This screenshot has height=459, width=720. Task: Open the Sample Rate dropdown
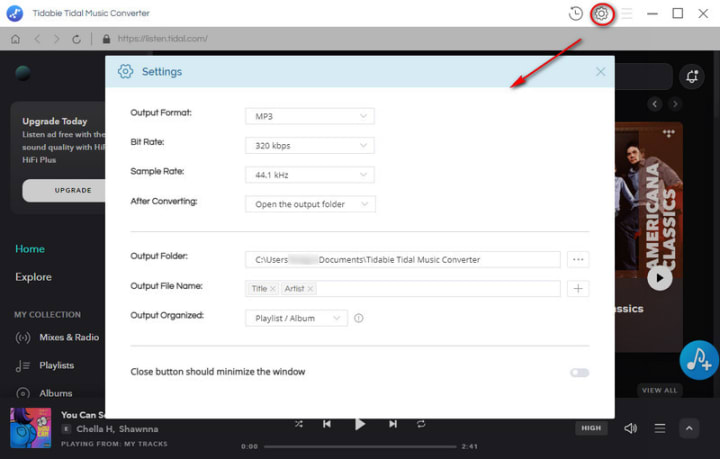click(x=310, y=175)
